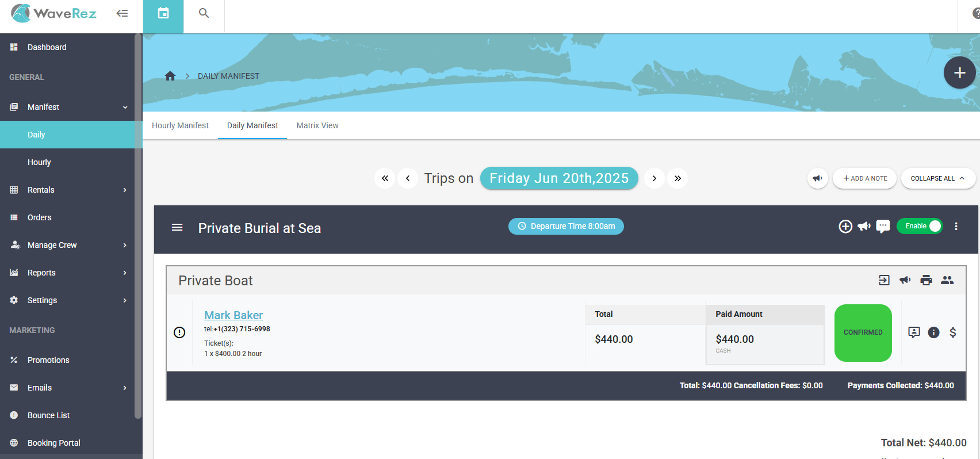Open the Matrix View tab
Image resolution: width=980 pixels, height=459 pixels.
[317, 125]
